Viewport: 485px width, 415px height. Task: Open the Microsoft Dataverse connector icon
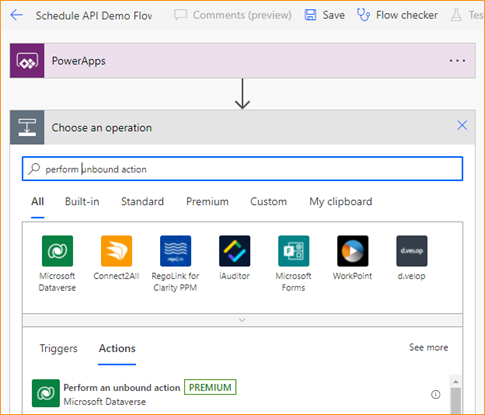pyautogui.click(x=57, y=251)
